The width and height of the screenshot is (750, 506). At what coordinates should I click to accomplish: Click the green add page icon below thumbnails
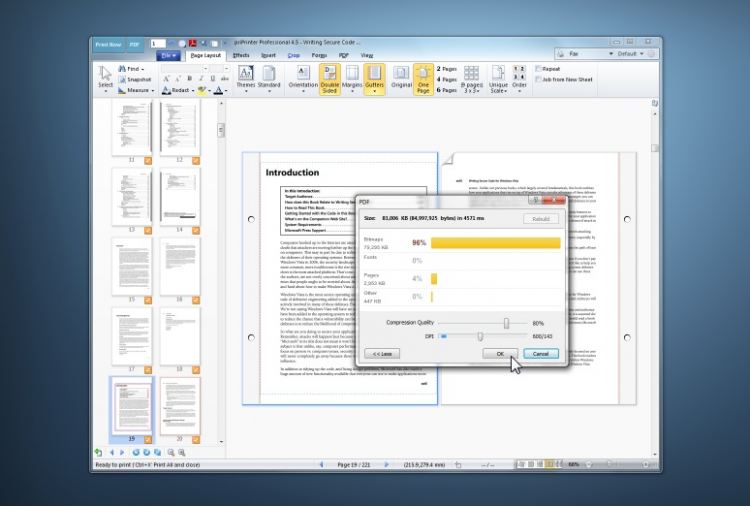[x=98, y=452]
